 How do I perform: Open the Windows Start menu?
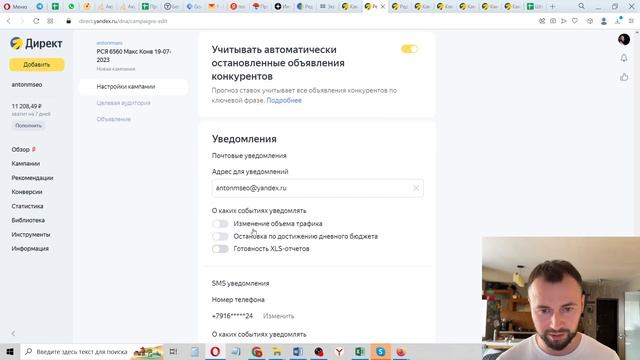coord(10,351)
